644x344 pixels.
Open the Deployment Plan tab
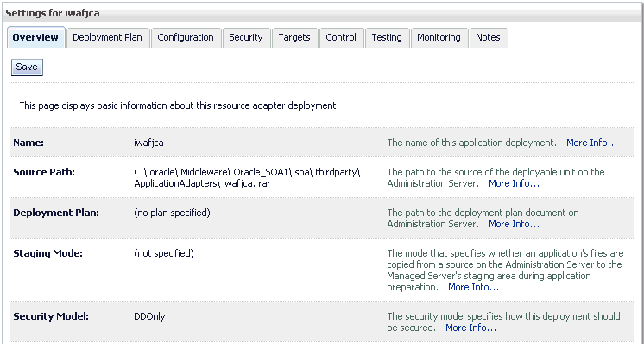(108, 37)
